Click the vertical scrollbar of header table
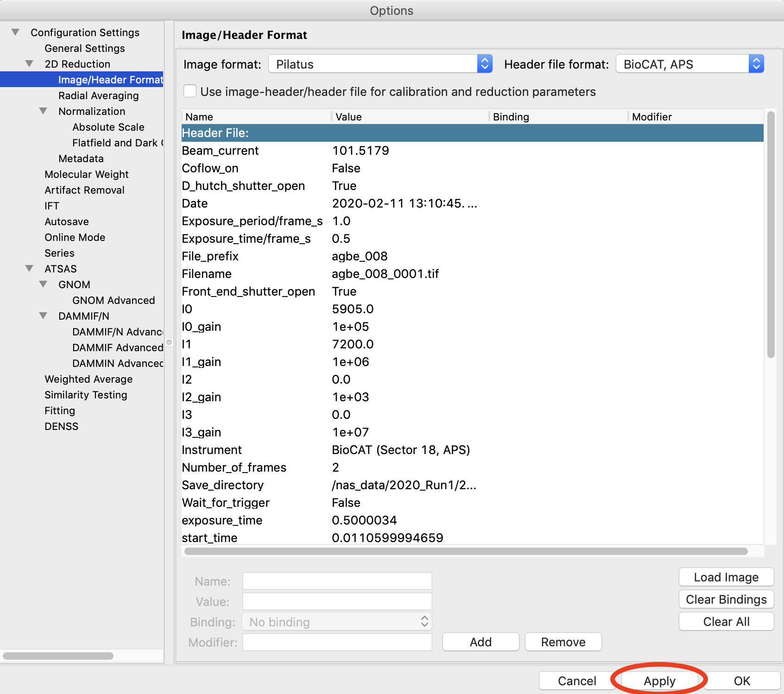 [771, 234]
